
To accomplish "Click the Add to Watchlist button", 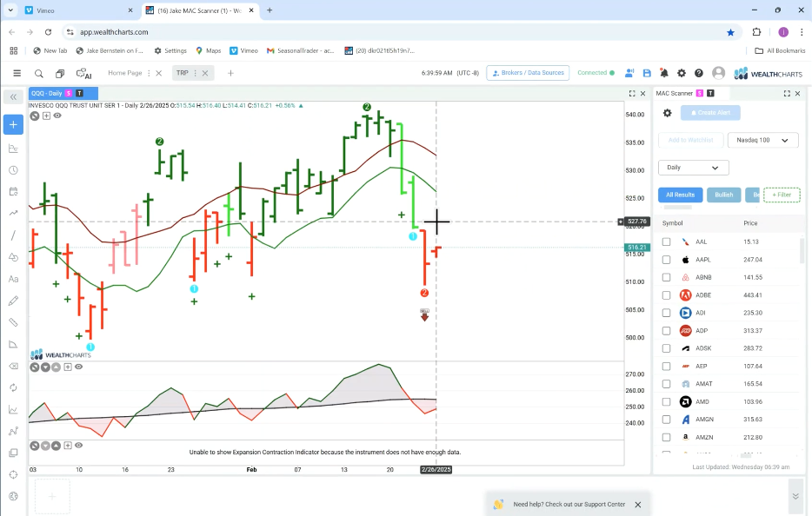I will tap(691, 140).
